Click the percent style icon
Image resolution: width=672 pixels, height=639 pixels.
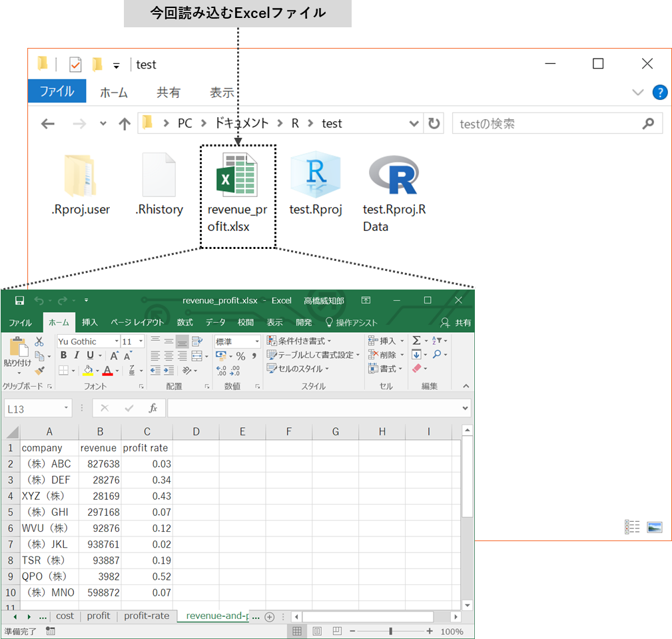coord(240,355)
